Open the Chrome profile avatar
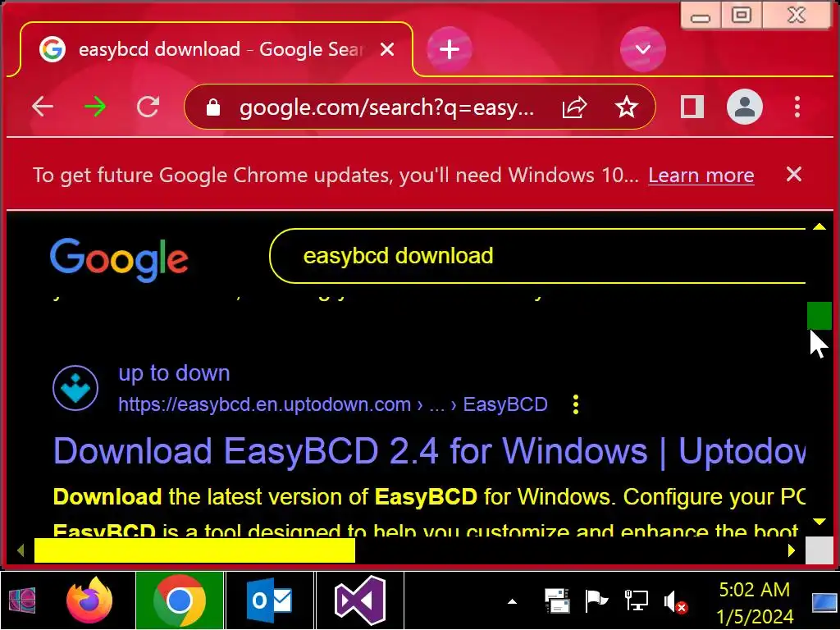Viewport: 840px width, 630px height. (x=744, y=107)
